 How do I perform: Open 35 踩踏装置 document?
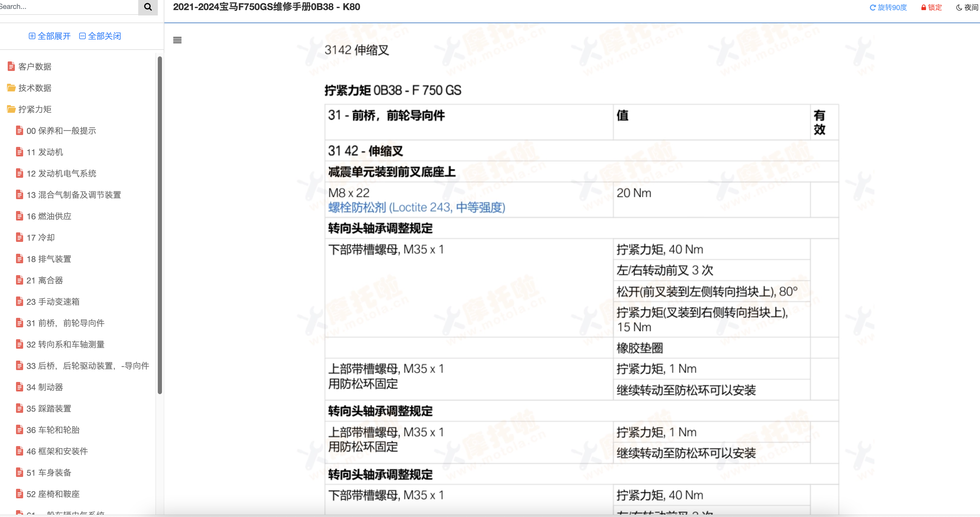[49, 409]
